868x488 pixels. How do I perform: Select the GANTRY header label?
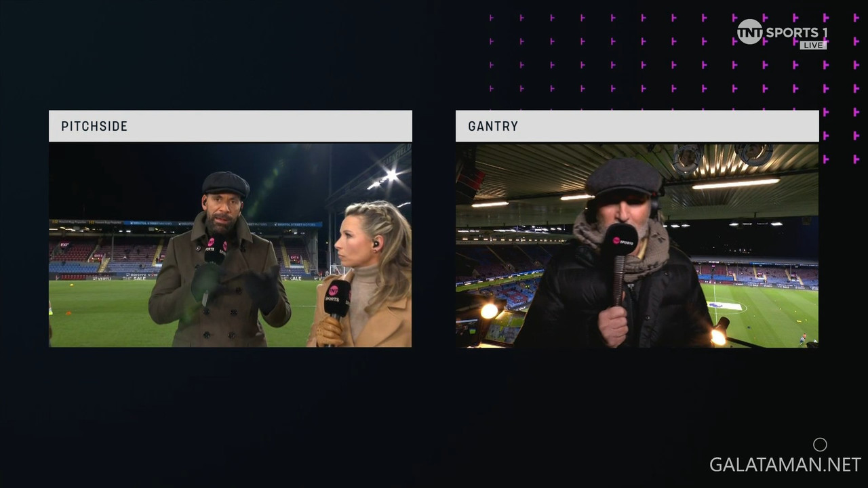coord(493,126)
